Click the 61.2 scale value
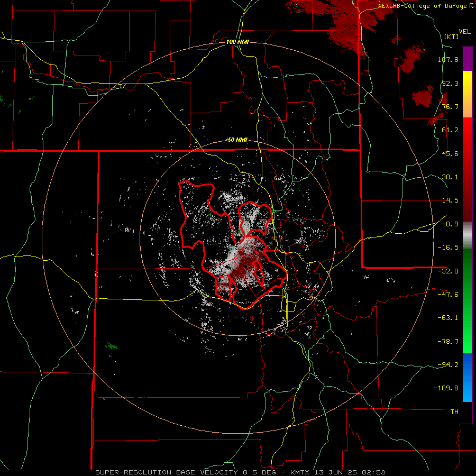 (x=450, y=130)
